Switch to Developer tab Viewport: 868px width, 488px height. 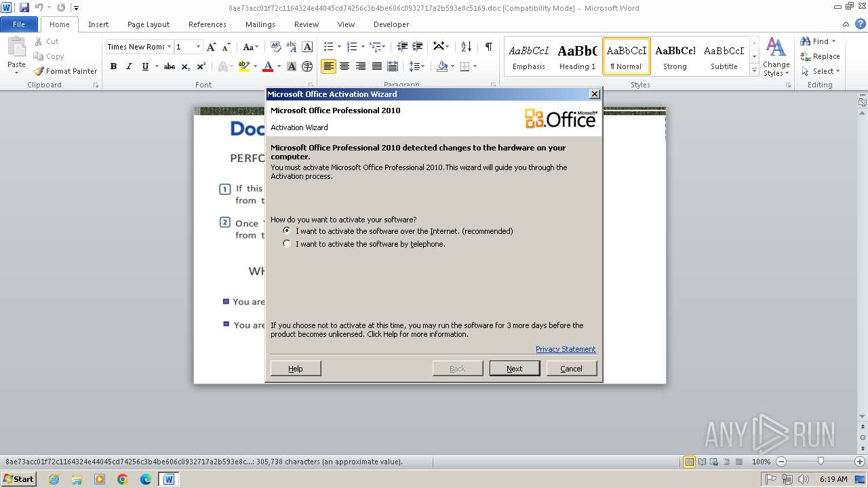click(x=391, y=24)
